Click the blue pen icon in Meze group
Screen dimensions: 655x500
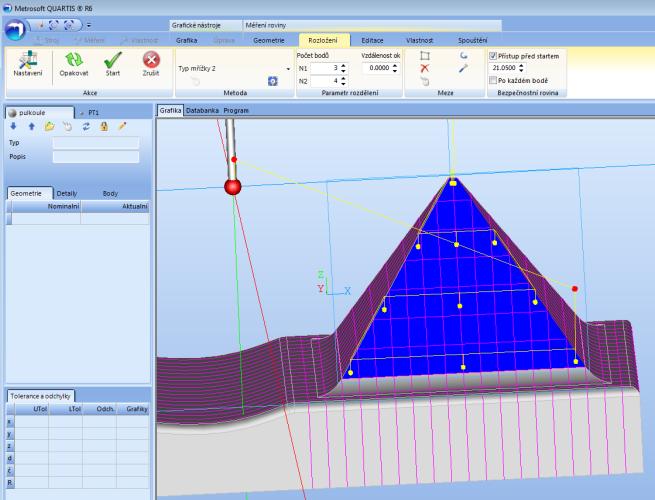[463, 68]
